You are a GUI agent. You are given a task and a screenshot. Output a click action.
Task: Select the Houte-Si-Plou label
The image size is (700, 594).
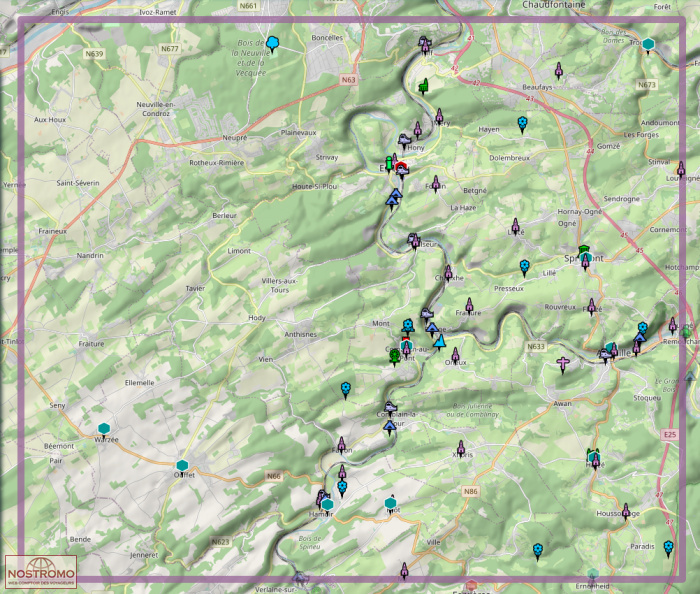(x=315, y=187)
